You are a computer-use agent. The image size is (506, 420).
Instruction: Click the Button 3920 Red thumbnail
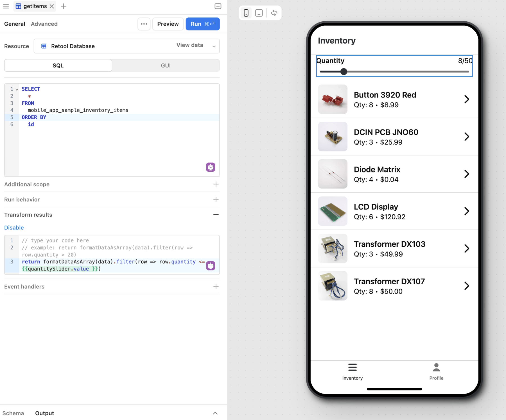(x=333, y=99)
